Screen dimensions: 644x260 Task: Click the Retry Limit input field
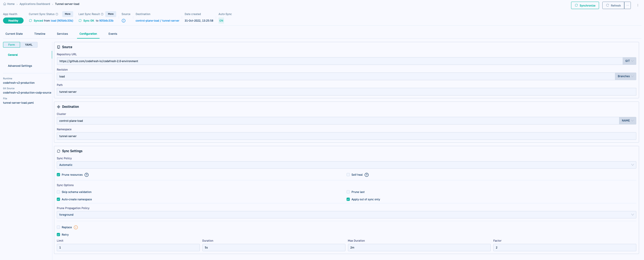coord(128,248)
